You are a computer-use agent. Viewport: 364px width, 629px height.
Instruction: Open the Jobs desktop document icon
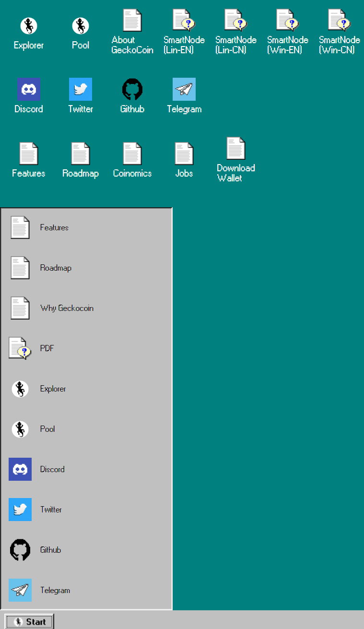pyautogui.click(x=184, y=154)
